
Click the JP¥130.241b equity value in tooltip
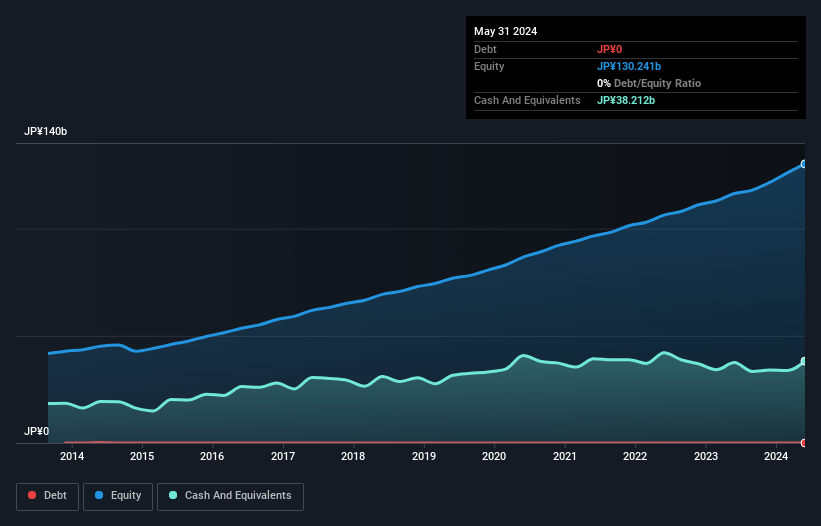629,66
